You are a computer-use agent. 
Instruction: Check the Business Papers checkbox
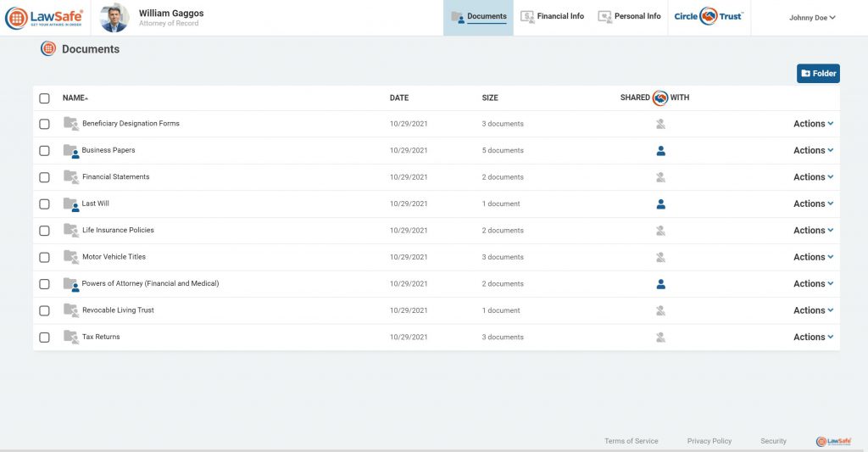tap(44, 151)
